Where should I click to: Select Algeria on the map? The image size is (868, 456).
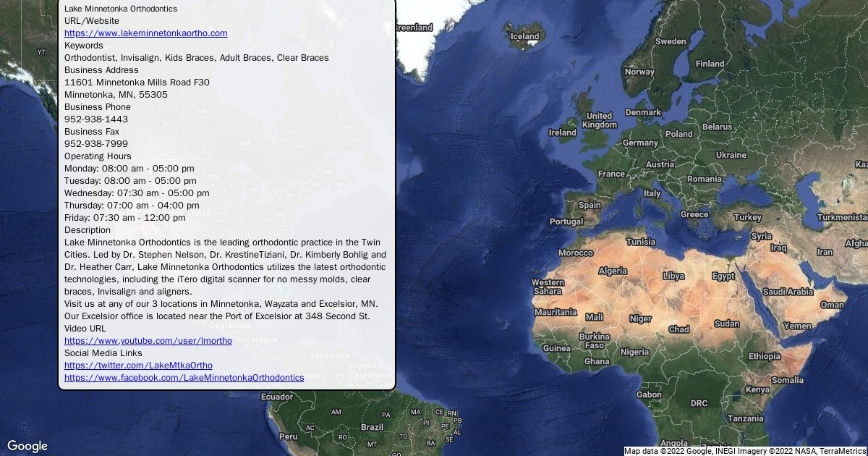click(612, 271)
